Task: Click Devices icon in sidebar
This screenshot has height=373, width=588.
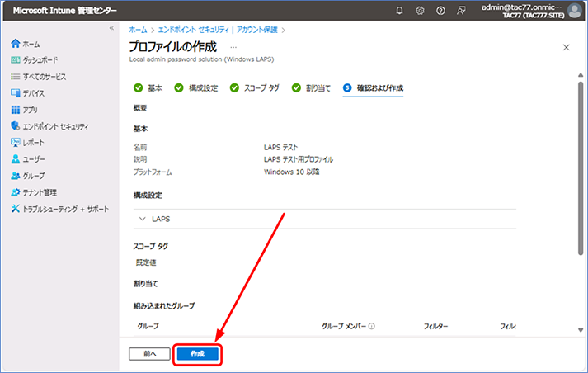Action: coord(16,93)
